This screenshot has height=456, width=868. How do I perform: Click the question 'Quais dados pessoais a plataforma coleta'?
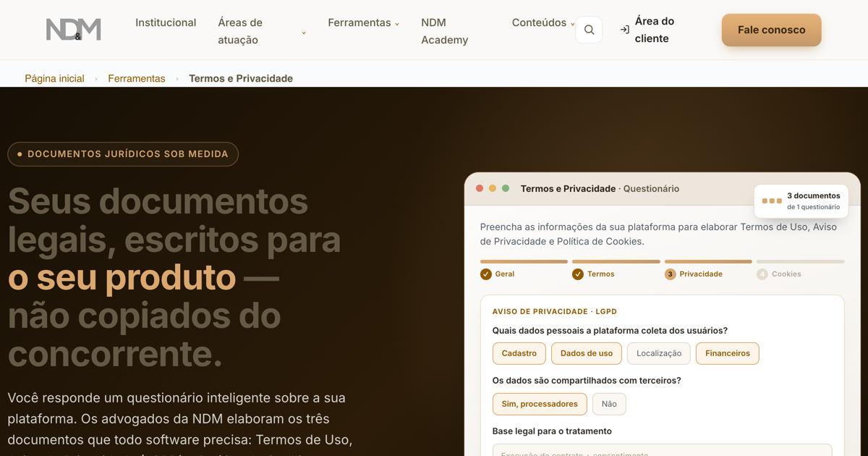tap(610, 331)
